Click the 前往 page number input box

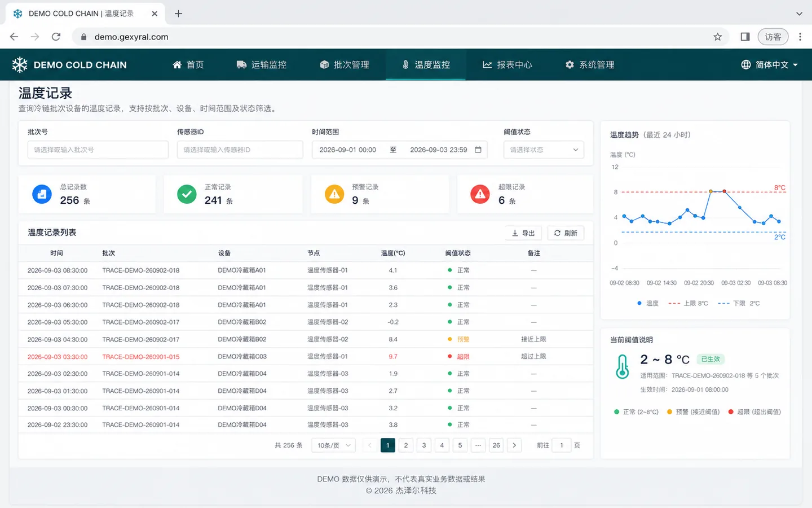[562, 445]
